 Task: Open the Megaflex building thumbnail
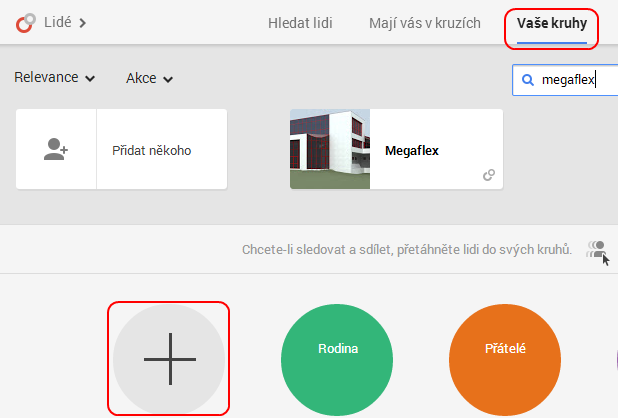pyautogui.click(x=329, y=150)
